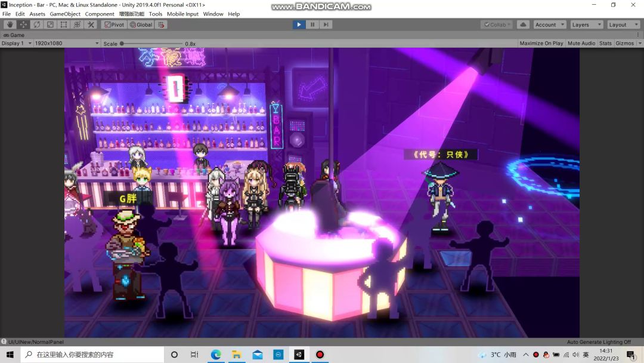Click the Step frame button
The width and height of the screenshot is (644, 363).
(326, 24)
